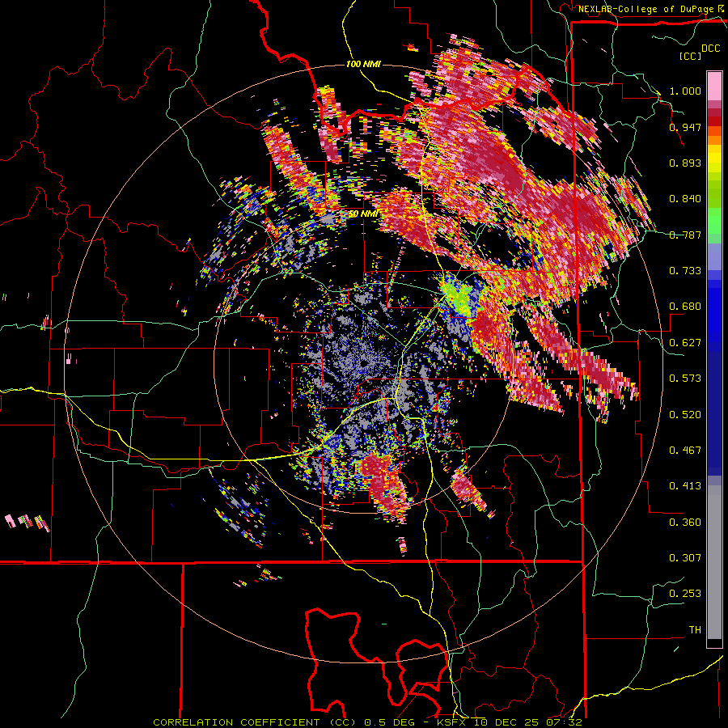Click the 0.413 scale value

pos(685,486)
